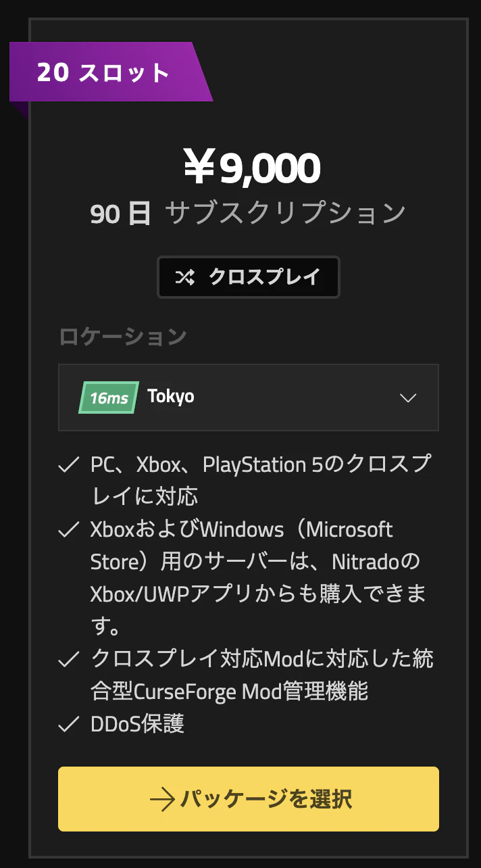
Task: Click the checkmark beside DDoS保護
Action: pyautogui.click(x=70, y=725)
